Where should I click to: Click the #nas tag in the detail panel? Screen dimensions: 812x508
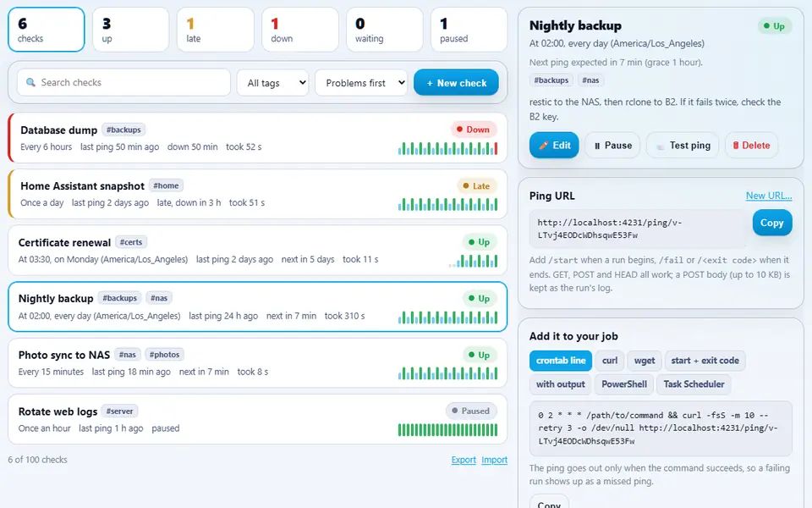pos(590,80)
